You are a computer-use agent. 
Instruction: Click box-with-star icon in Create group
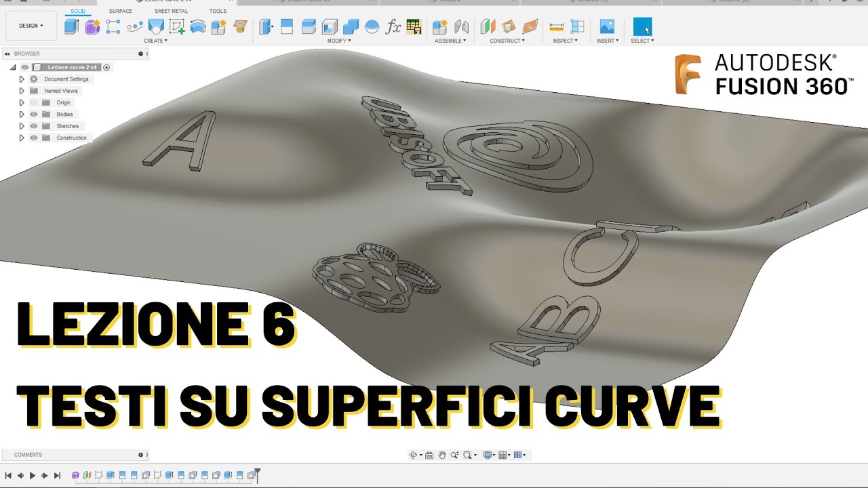[218, 26]
